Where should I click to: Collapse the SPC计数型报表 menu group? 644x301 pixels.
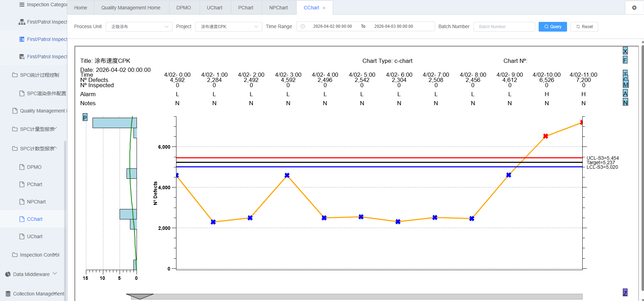click(x=55, y=148)
